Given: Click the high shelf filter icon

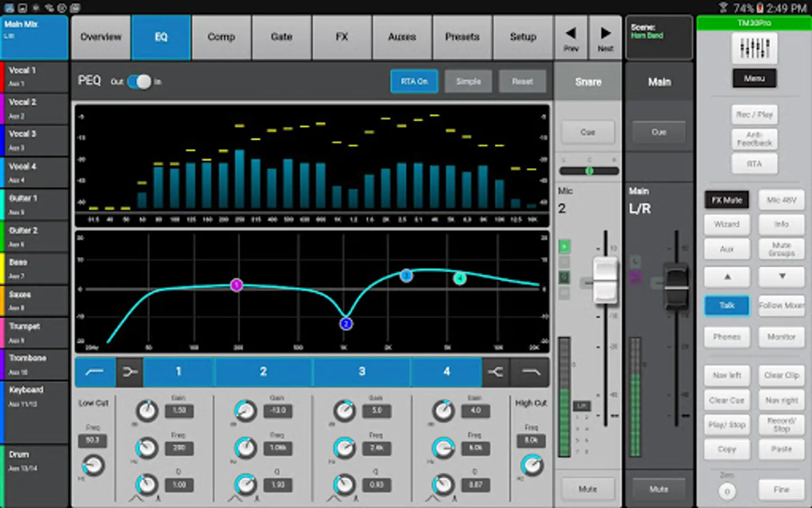Looking at the screenshot, I should (x=495, y=371).
